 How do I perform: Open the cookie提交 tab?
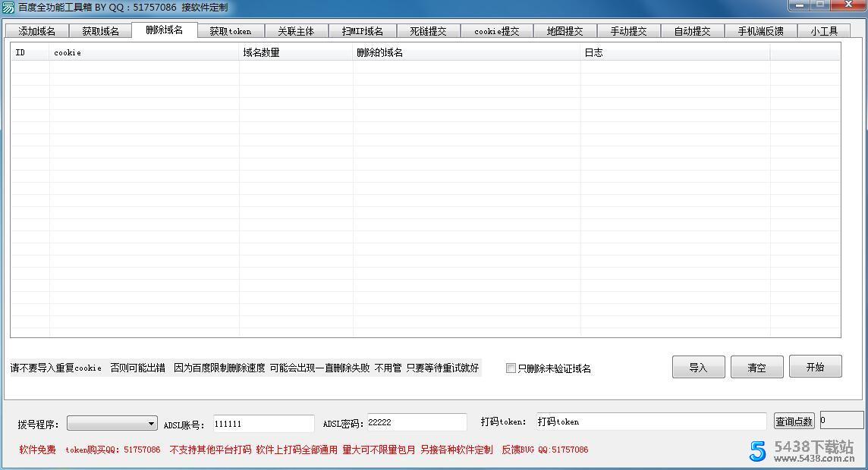tap(496, 31)
